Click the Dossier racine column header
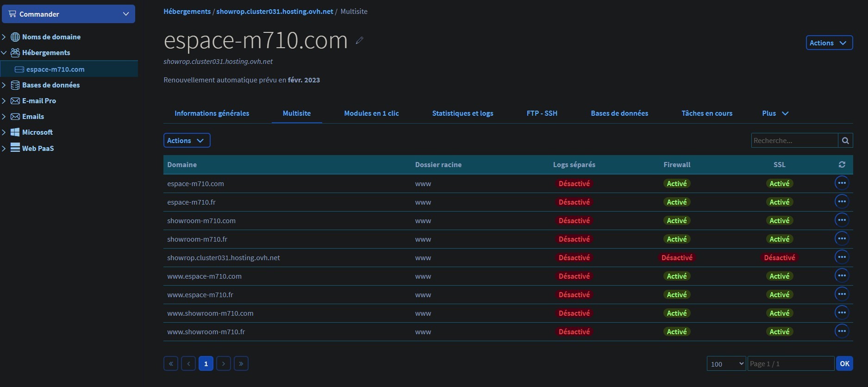 (438, 165)
